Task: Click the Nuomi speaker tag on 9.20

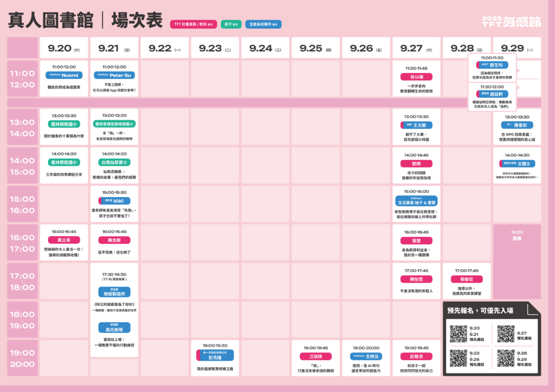Action: point(64,75)
